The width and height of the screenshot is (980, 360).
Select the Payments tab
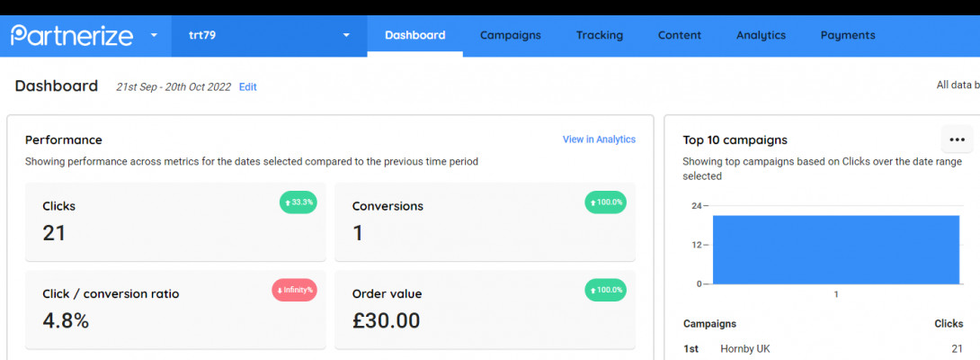[x=847, y=35]
